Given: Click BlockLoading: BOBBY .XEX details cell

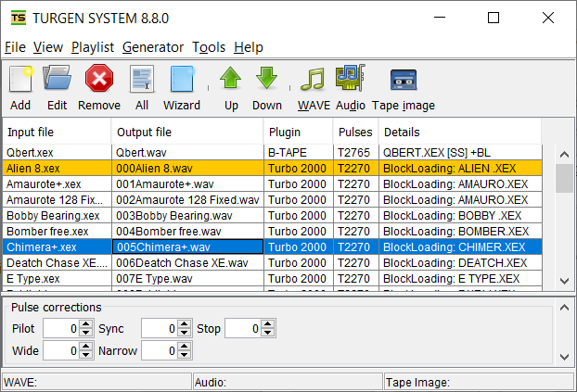Looking at the screenshot, I should click(460, 216).
